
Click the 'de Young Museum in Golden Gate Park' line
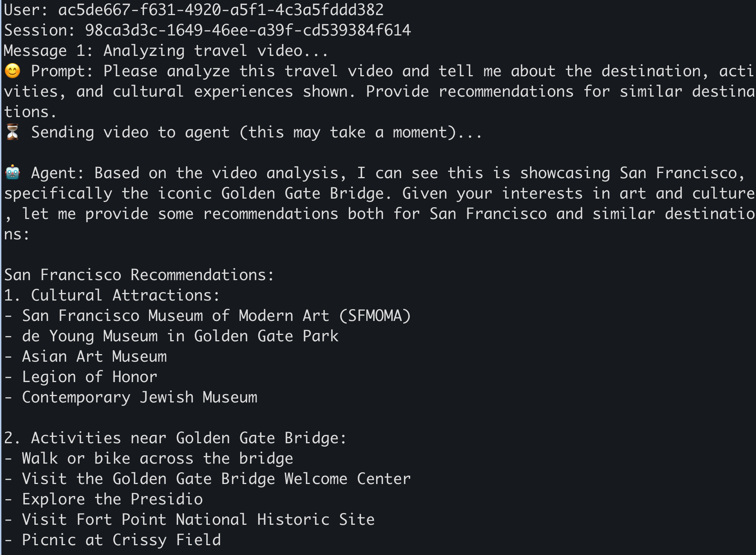pos(180,336)
